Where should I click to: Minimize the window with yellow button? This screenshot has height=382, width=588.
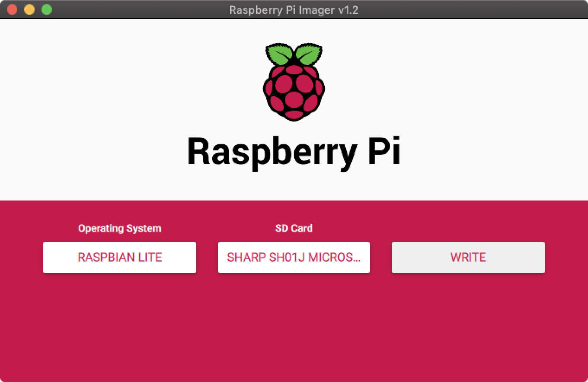(x=29, y=10)
